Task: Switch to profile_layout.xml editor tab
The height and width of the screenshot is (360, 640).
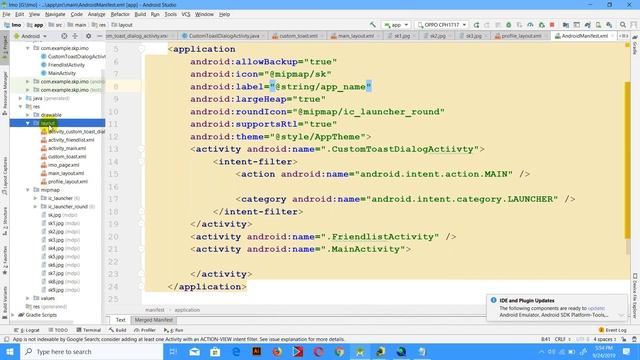Action: (x=521, y=36)
